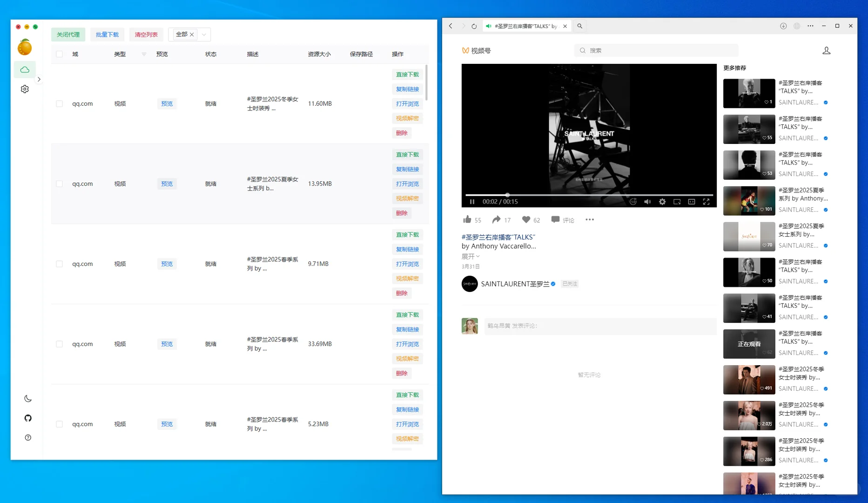Open recommended video with 70 likes

click(x=749, y=237)
